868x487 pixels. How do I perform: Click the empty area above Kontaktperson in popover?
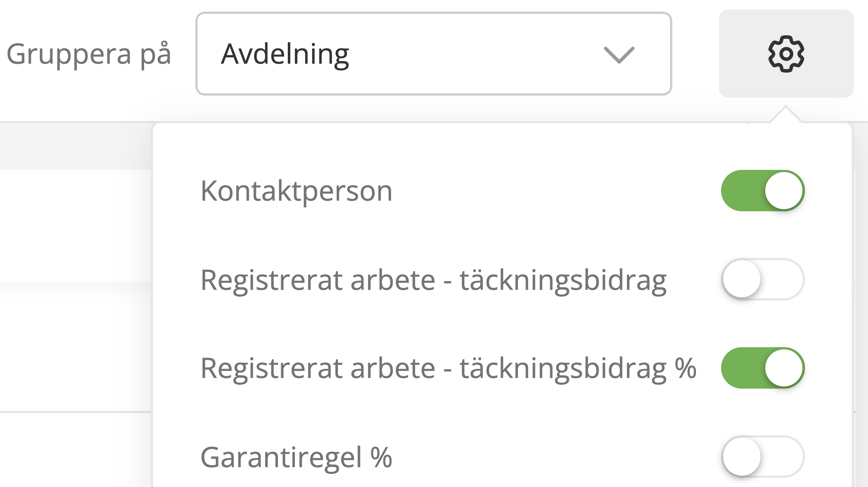pos(502,147)
